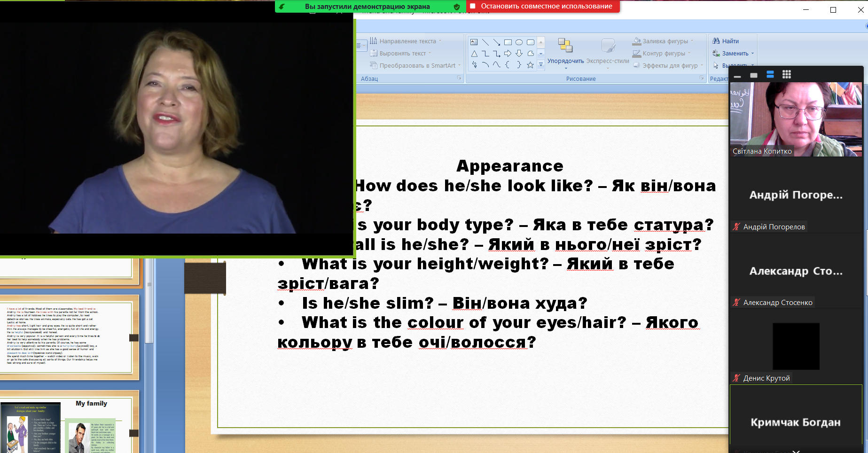The image size is (868, 453).
Task: Maximize the PowerPoint window
Action: tap(833, 10)
